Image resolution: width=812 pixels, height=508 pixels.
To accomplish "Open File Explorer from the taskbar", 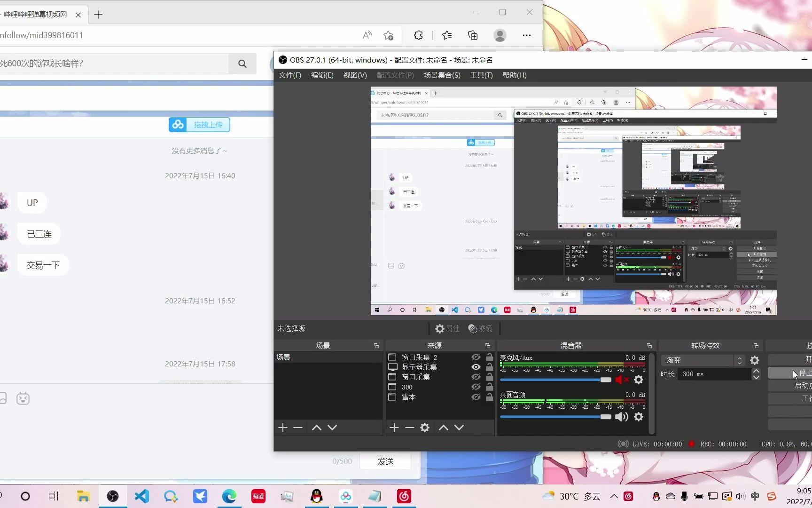I will point(84,496).
